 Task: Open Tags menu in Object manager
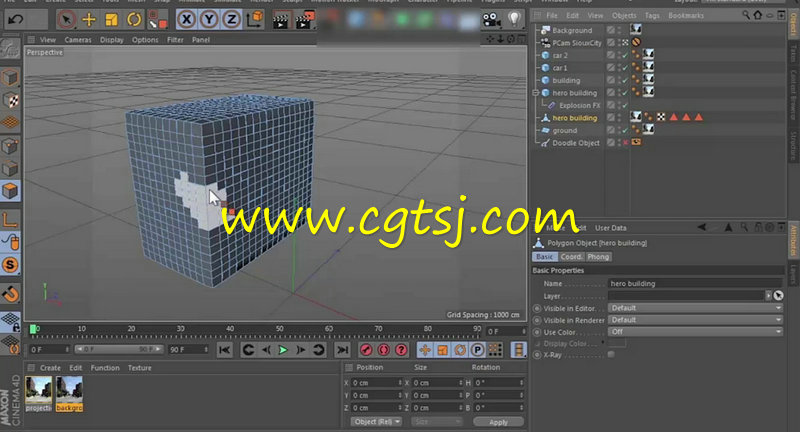coord(652,15)
